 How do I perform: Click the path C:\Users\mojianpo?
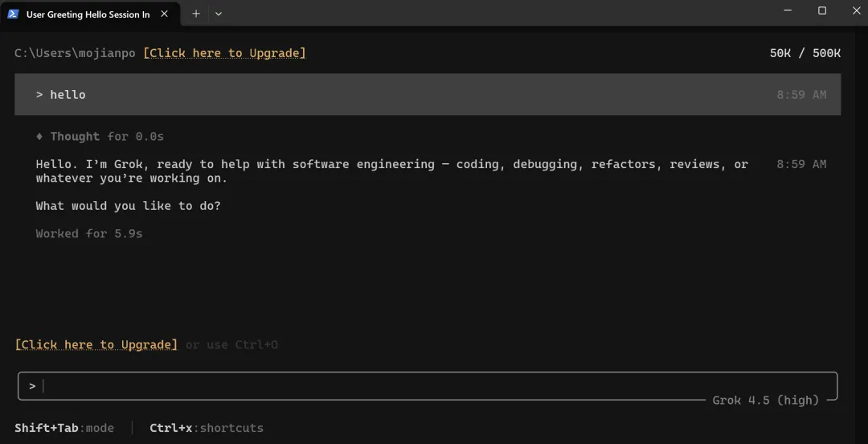click(75, 53)
